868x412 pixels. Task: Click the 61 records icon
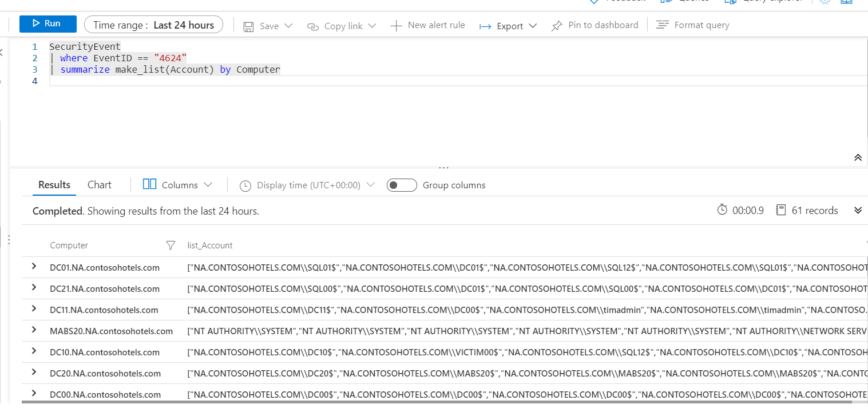tap(781, 210)
